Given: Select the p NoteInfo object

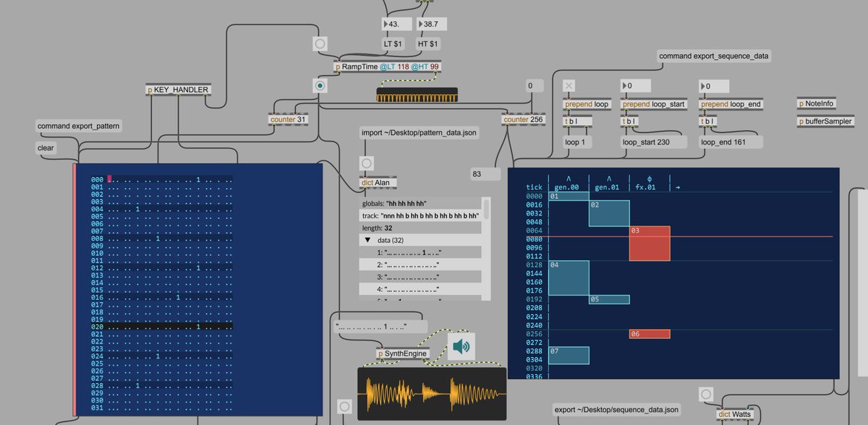Looking at the screenshot, I should pyautogui.click(x=817, y=103).
